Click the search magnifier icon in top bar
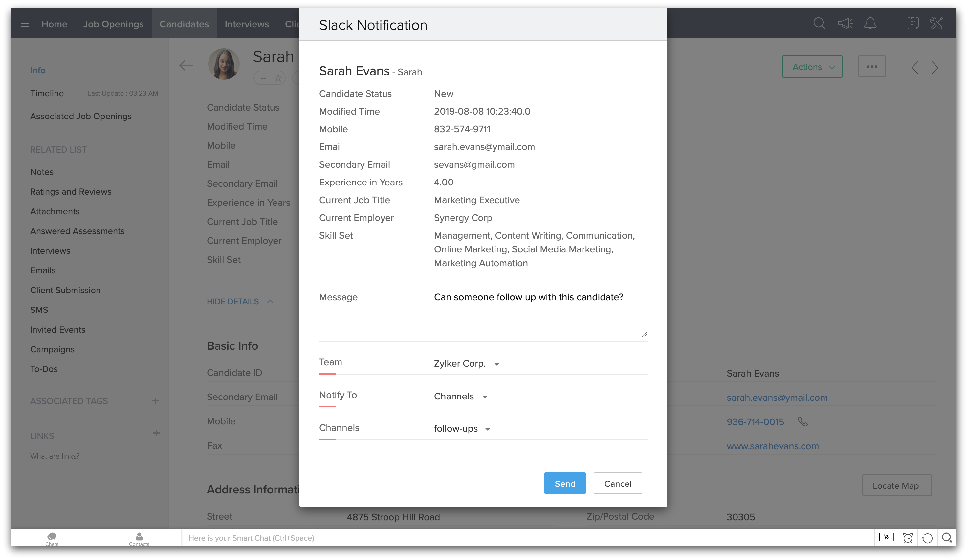Screen dimensions: 968x560 [819, 24]
